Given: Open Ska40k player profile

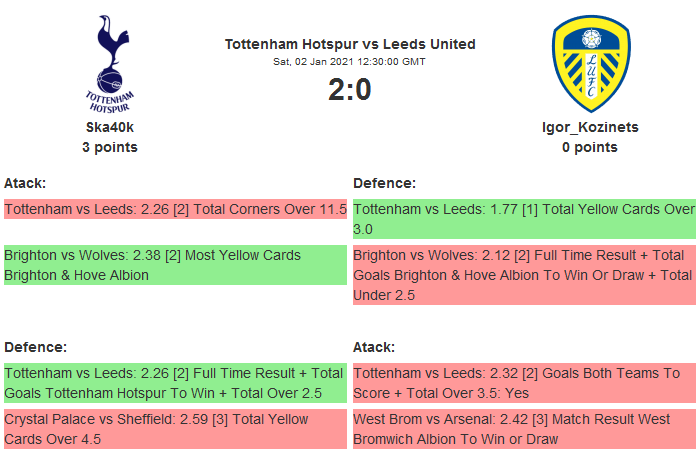Looking at the screenshot, I should [110, 127].
